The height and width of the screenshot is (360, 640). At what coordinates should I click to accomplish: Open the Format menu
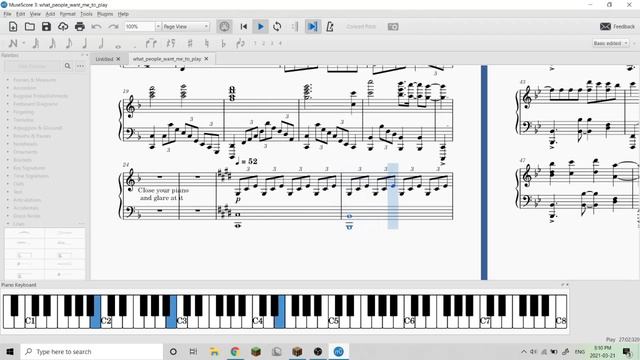[x=67, y=14]
